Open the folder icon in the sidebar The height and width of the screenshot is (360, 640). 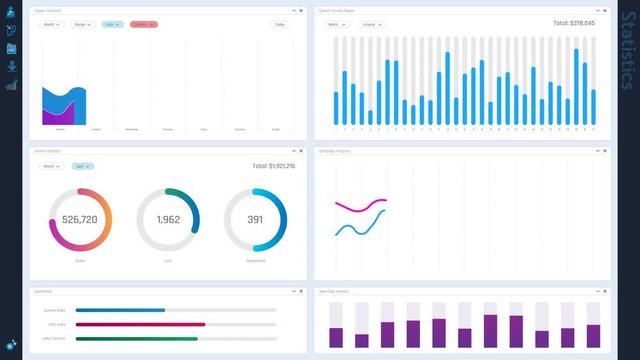click(x=11, y=49)
